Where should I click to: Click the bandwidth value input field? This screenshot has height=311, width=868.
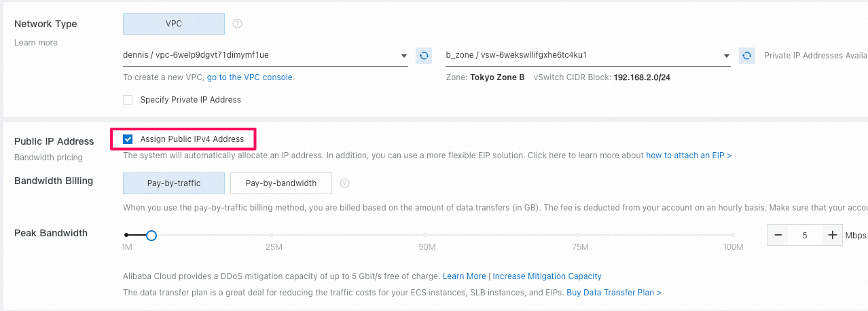pyautogui.click(x=805, y=236)
